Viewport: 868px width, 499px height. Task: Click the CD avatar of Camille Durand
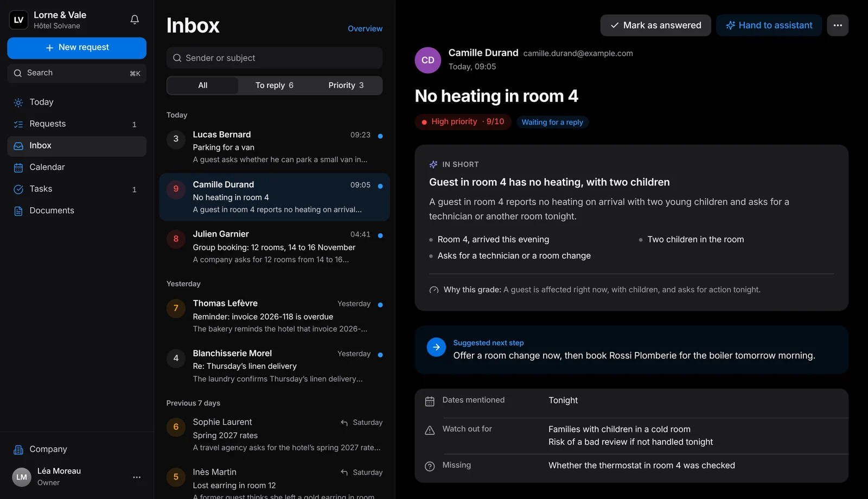click(428, 60)
